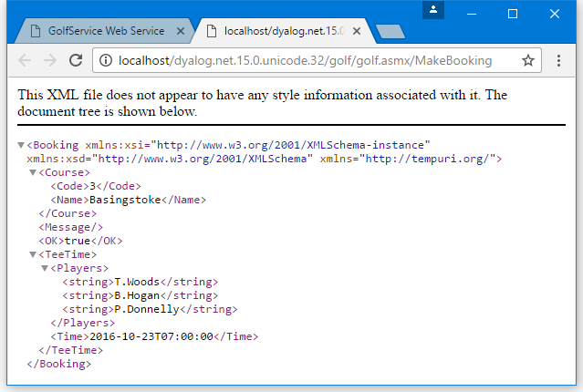Viewport: 583px width, 392px height.
Task: Bookmark this page with star icon
Action: coord(527,61)
